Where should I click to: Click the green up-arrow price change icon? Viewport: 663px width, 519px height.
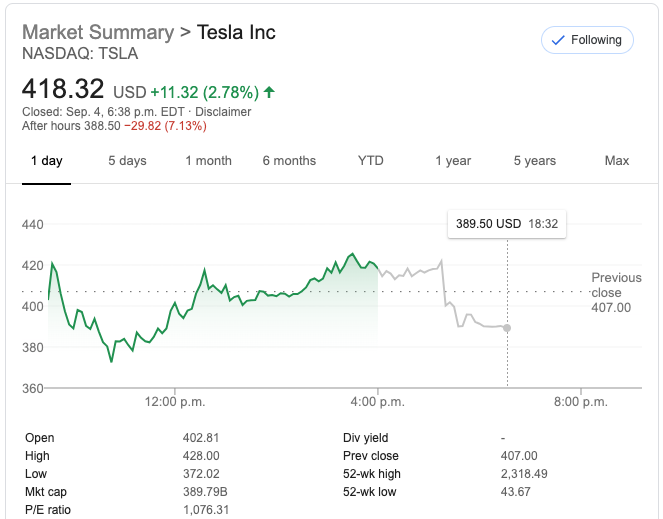point(269,92)
